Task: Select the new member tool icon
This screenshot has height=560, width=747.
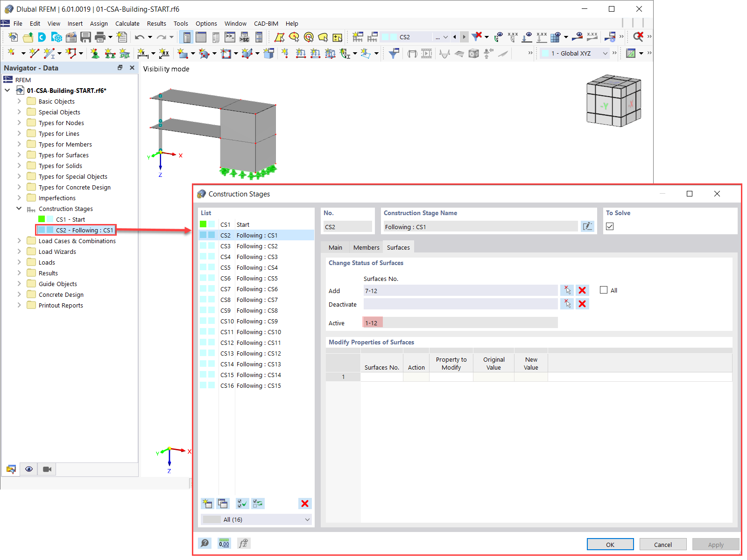Action: [49, 53]
